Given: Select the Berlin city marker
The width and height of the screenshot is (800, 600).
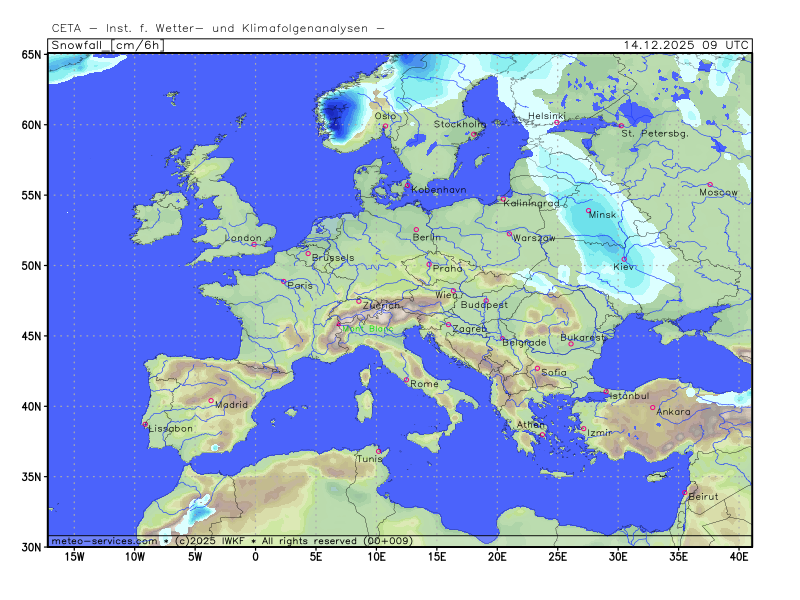Looking at the screenshot, I should [417, 229].
